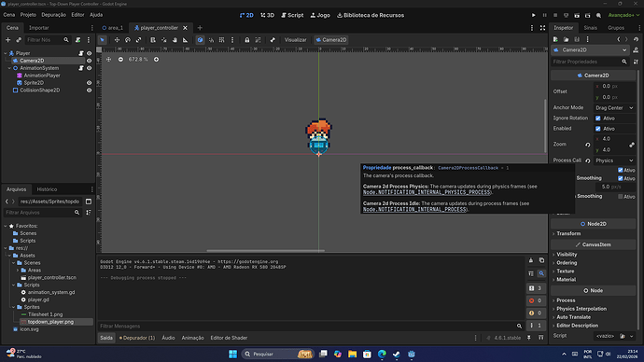Add a new scene tab with plus

[200, 28]
